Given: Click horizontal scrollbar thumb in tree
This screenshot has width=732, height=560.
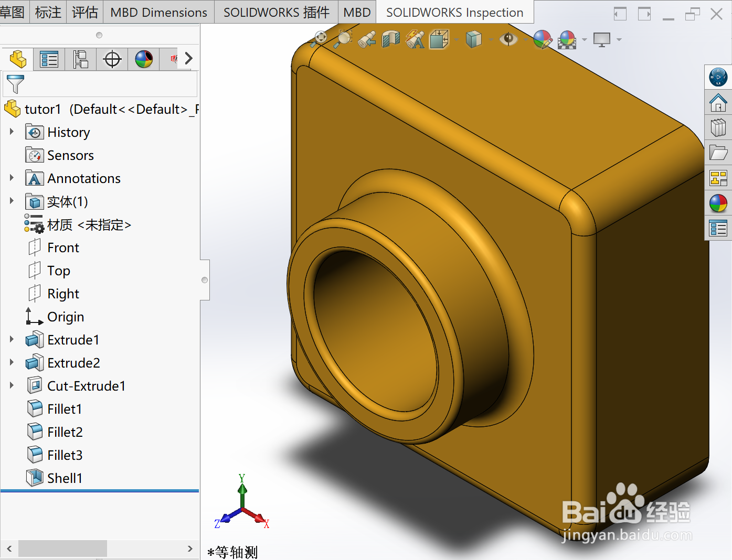Looking at the screenshot, I should coord(62,548).
